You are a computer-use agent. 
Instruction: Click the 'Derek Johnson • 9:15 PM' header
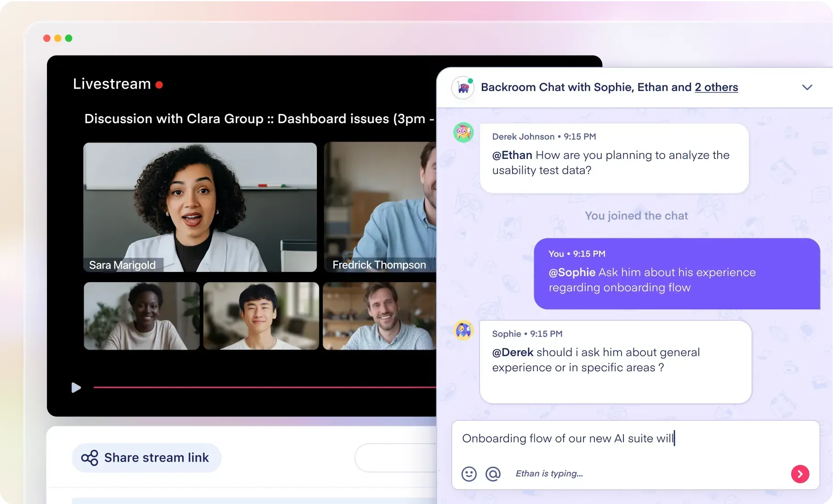point(544,136)
